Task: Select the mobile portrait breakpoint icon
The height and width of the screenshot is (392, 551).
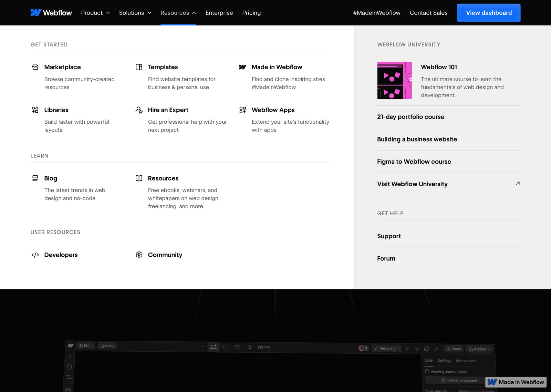Action: [x=249, y=347]
